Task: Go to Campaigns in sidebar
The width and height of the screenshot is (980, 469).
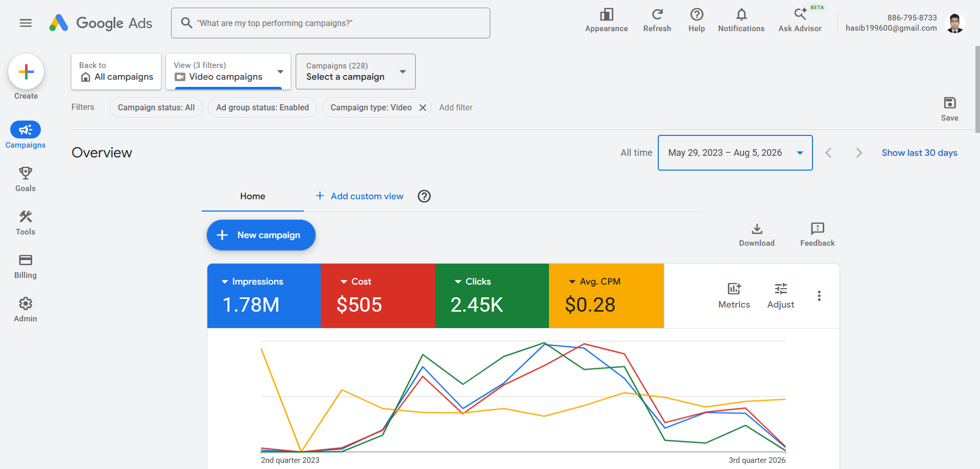Action: pyautogui.click(x=26, y=135)
